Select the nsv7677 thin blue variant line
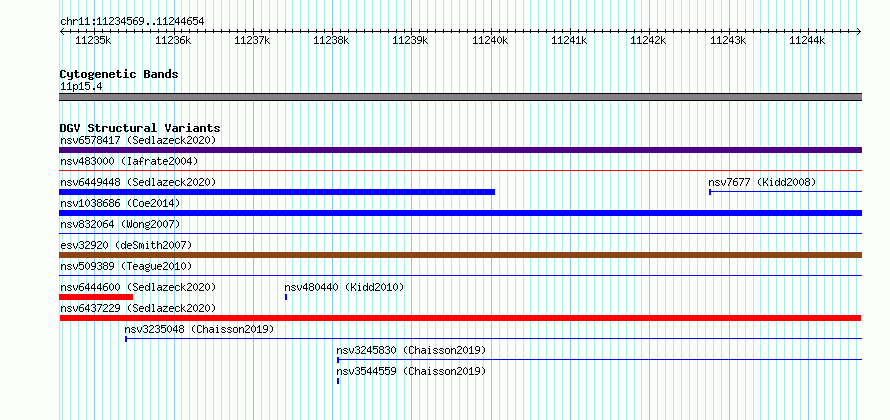This screenshot has height=420, width=890. pyautogui.click(x=786, y=192)
